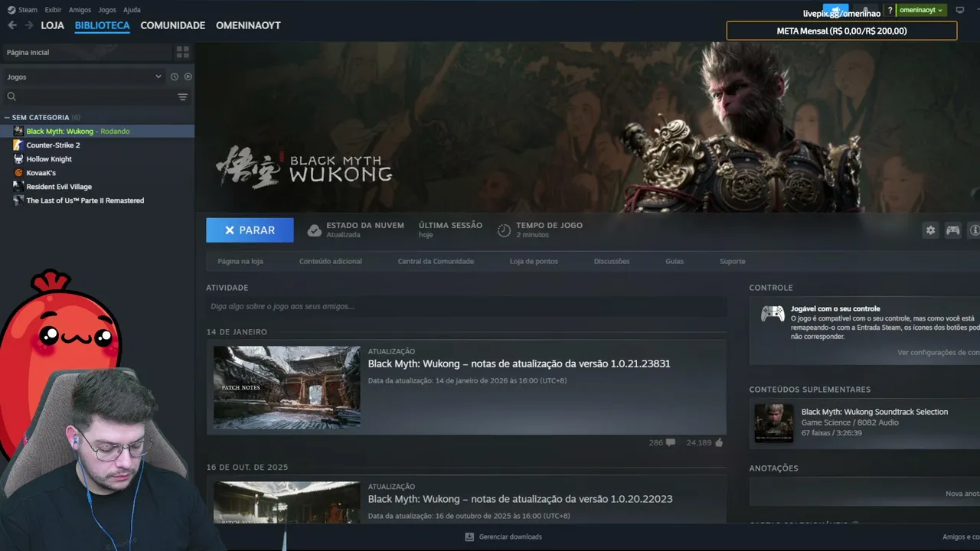The width and height of the screenshot is (980, 551).
Task: Open version 1.0.20.22023 update notes title
Action: [x=520, y=499]
